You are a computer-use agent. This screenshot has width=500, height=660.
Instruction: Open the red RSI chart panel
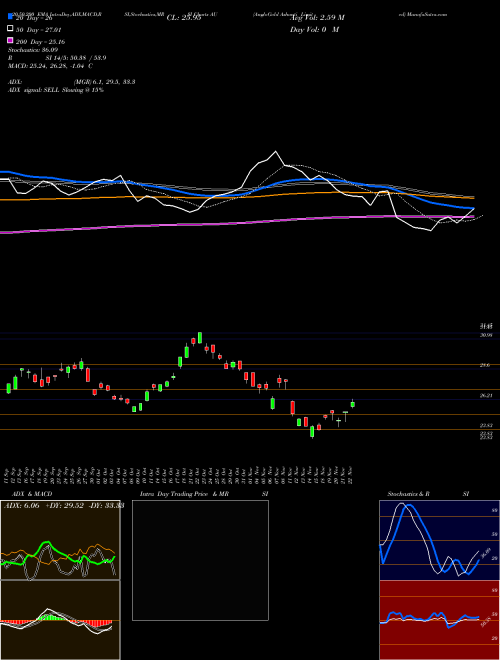pyautogui.click(x=439, y=620)
